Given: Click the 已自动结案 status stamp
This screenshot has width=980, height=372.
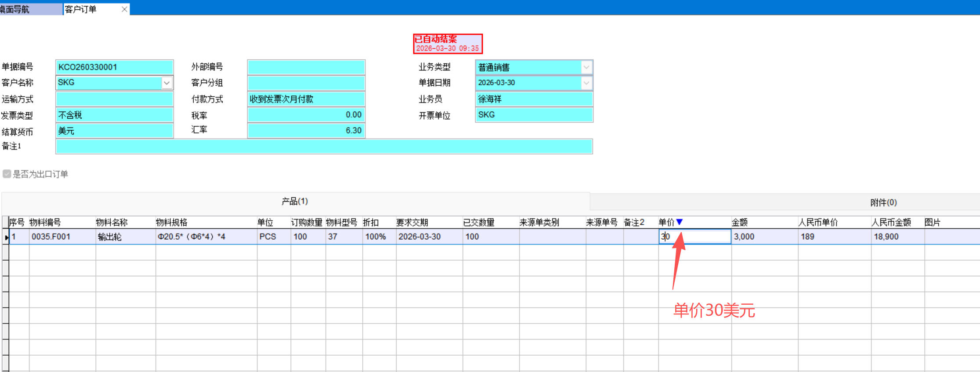Looking at the screenshot, I should pos(448,44).
